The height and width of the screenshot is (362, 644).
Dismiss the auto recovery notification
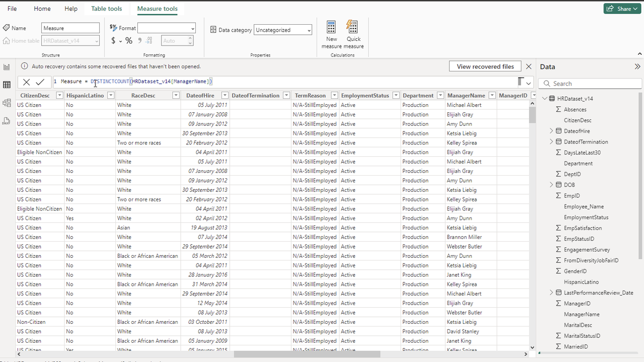click(x=529, y=67)
